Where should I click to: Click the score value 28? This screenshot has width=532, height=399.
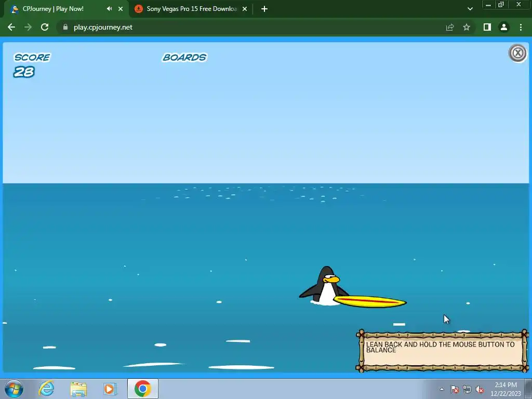pos(24,72)
